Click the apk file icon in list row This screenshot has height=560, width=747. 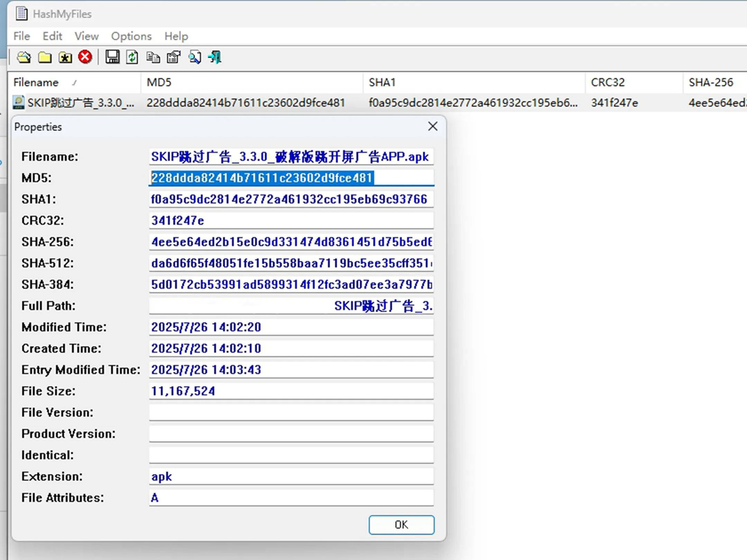[18, 102]
